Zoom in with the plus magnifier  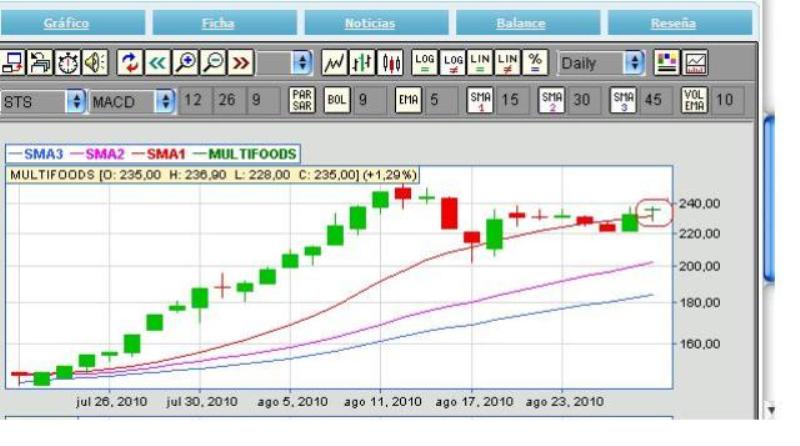185,63
